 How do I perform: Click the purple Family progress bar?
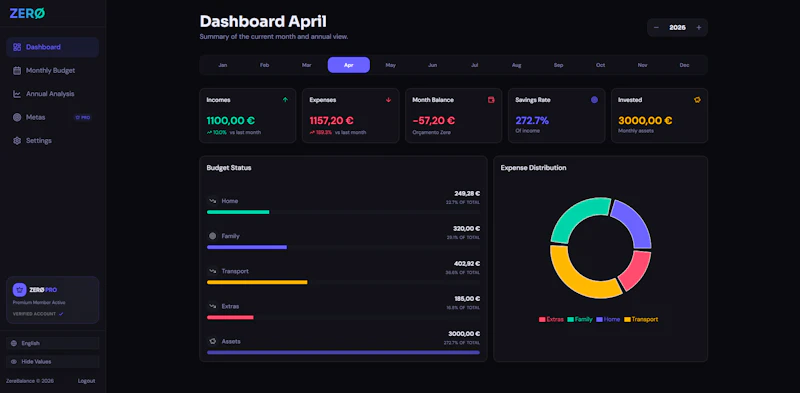(x=247, y=247)
